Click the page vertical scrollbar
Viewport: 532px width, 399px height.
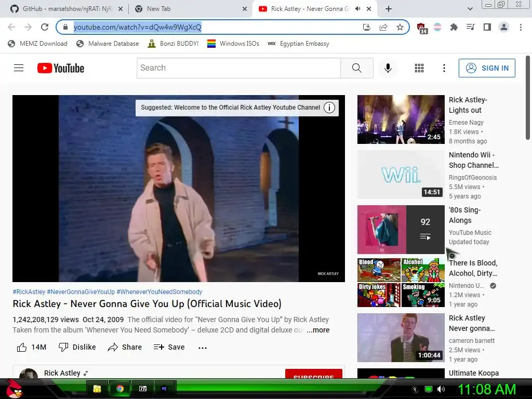click(528, 98)
